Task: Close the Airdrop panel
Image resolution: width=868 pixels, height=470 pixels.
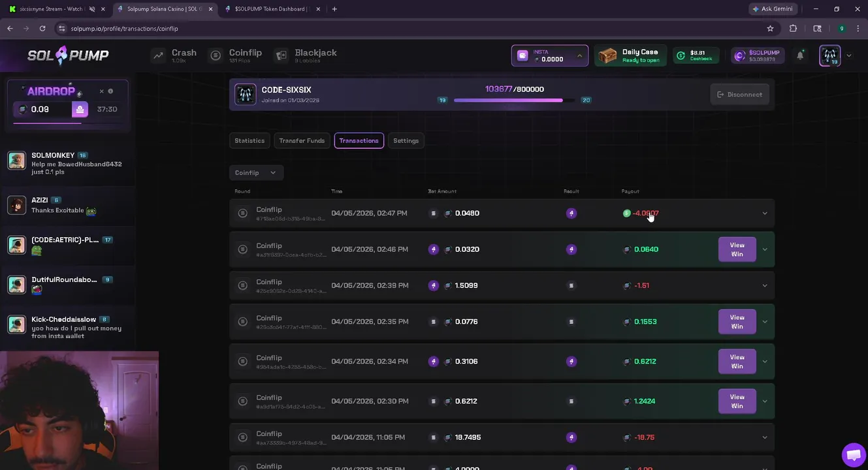Action: pyautogui.click(x=101, y=91)
